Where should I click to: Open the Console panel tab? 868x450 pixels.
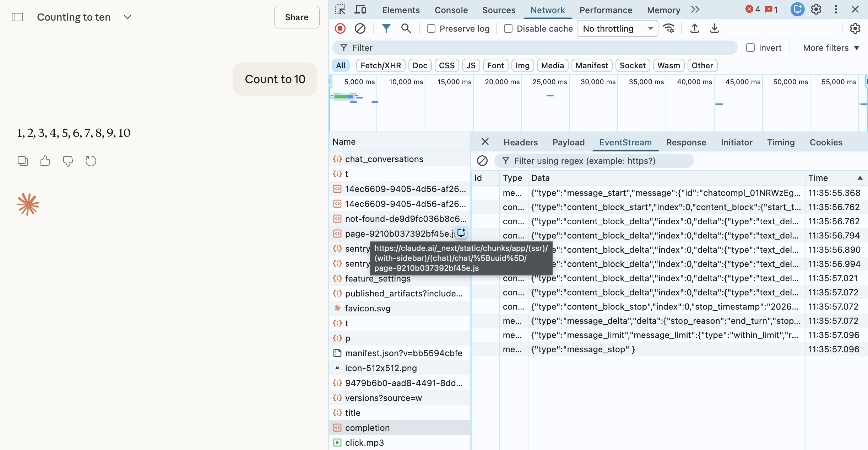(x=451, y=10)
